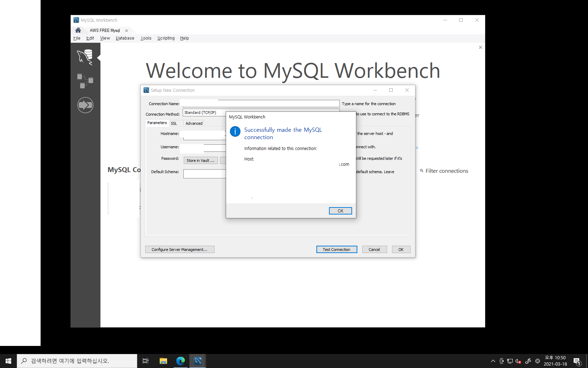Open the View menu
The width and height of the screenshot is (588, 368).
pos(105,38)
